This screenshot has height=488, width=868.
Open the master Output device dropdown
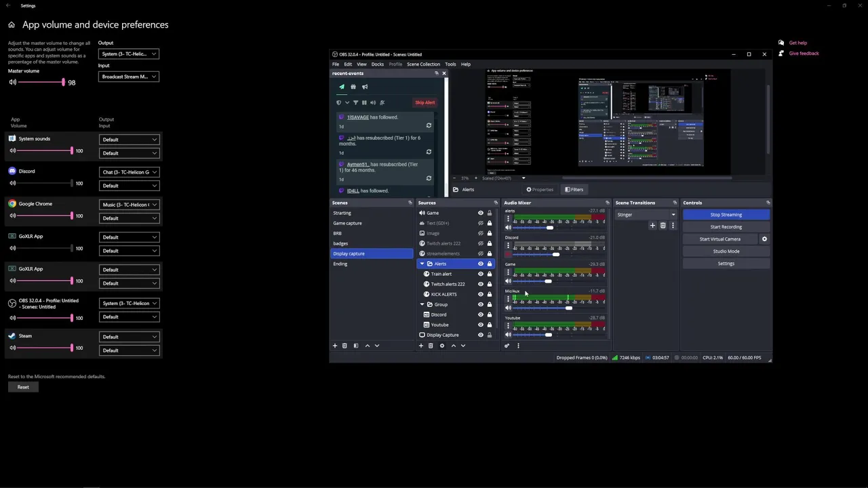[x=129, y=54]
